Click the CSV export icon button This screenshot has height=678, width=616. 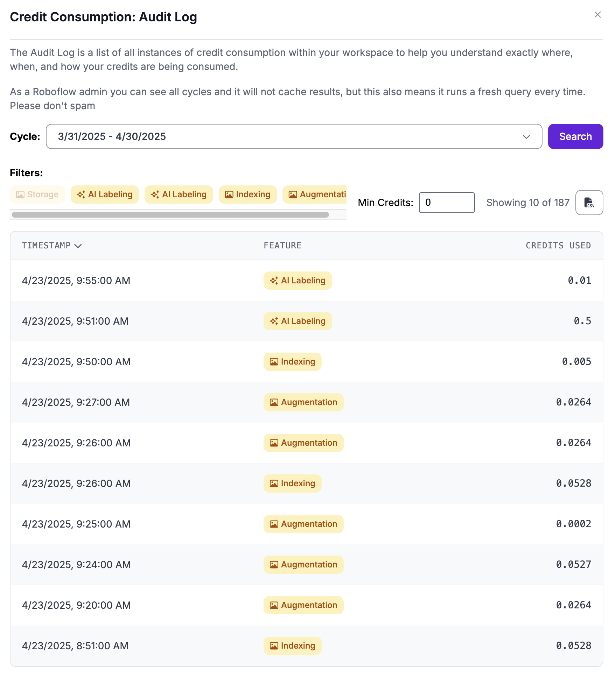click(589, 203)
